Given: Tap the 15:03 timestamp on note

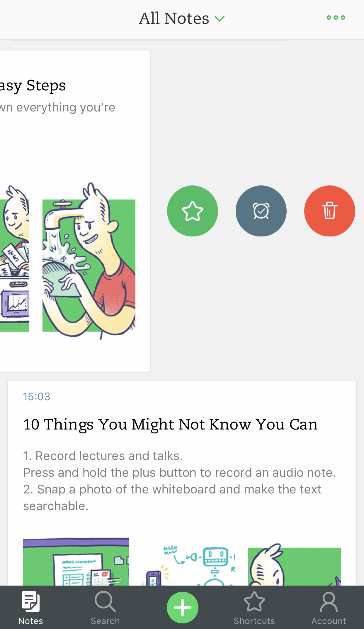Looking at the screenshot, I should [37, 397].
